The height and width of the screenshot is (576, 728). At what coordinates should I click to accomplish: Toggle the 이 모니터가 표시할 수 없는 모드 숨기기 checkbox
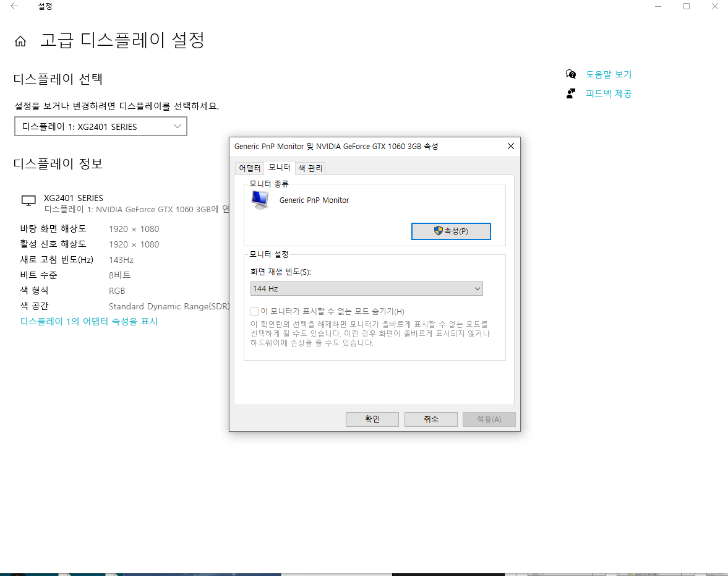(x=254, y=311)
